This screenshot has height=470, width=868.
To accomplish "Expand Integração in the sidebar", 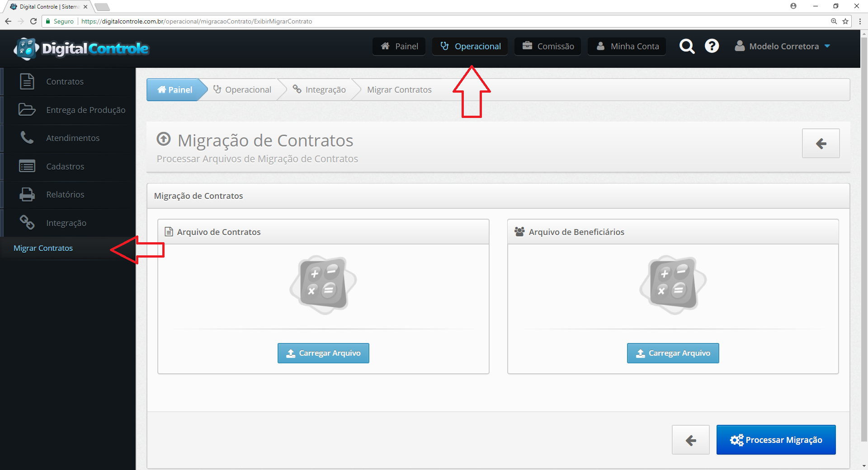I will pos(68,223).
